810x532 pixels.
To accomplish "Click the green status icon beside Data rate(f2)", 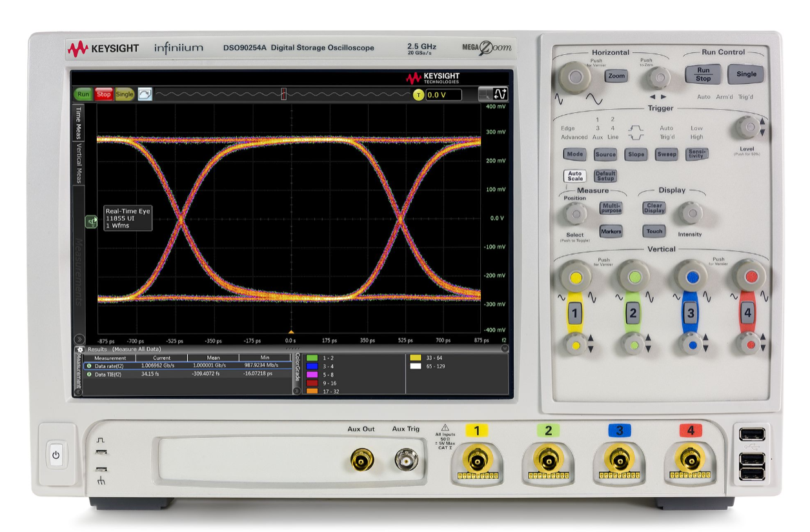I will (89, 366).
